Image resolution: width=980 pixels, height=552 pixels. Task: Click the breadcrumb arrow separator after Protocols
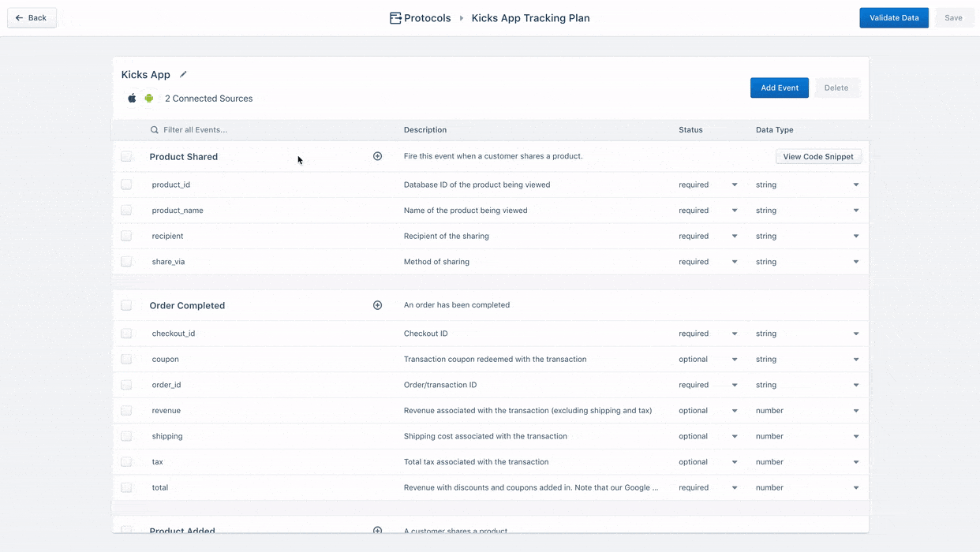462,18
